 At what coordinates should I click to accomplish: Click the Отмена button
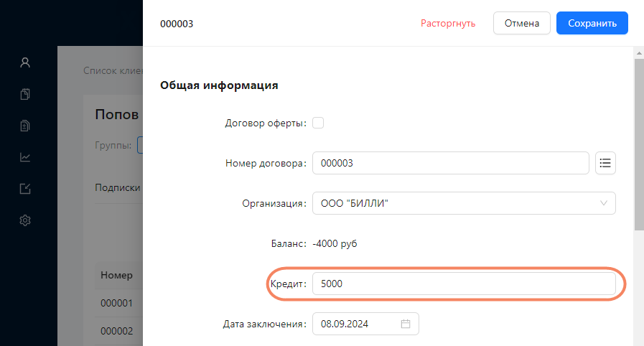pyautogui.click(x=522, y=23)
